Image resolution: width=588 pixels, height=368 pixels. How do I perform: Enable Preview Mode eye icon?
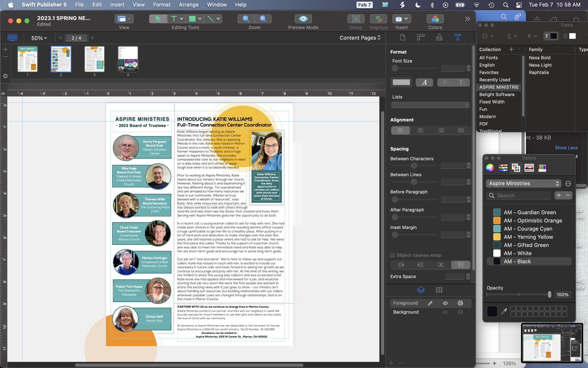click(x=303, y=19)
